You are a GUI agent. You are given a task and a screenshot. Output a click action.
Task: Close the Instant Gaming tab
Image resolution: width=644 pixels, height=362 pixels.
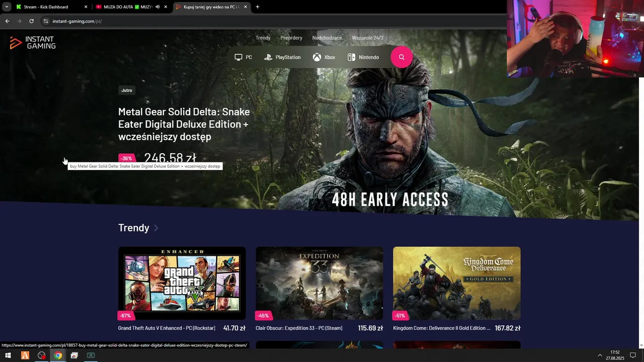tap(246, 7)
